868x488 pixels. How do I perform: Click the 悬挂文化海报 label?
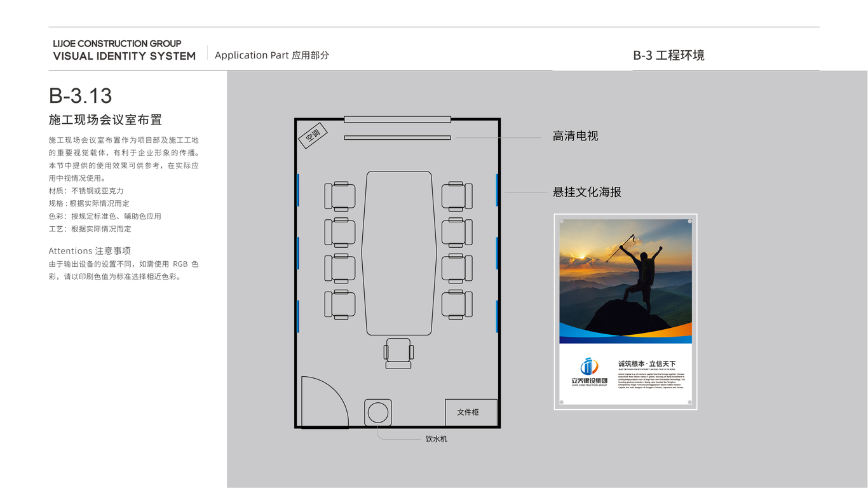pos(587,192)
